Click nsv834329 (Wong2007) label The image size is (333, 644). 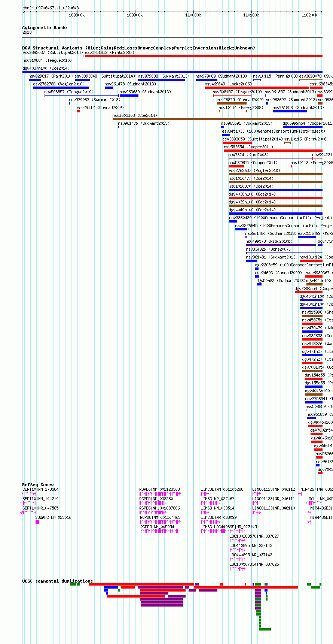(x=269, y=249)
